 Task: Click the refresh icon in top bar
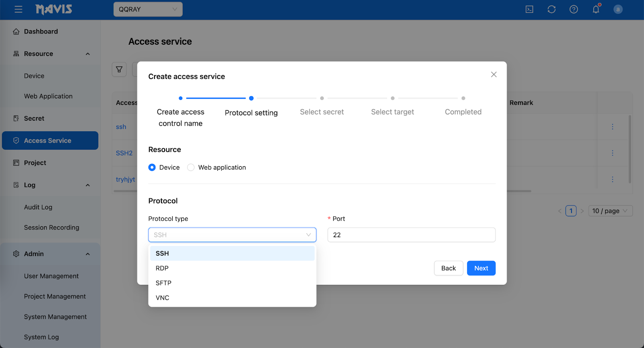(x=551, y=9)
